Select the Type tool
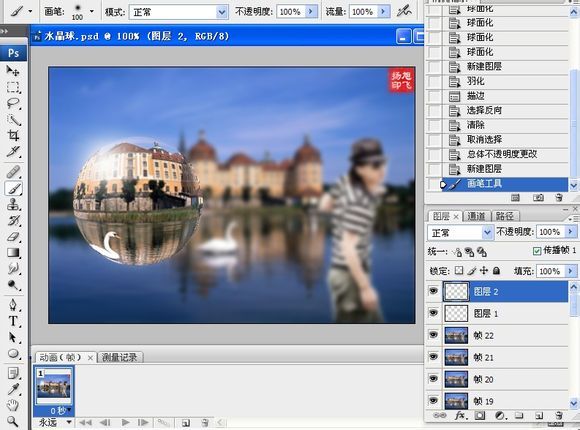 point(13,321)
